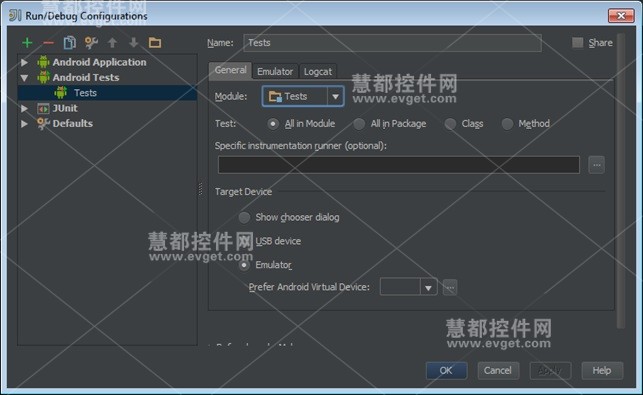Toggle the Share checkbox
The height and width of the screenshot is (395, 643).
(x=577, y=43)
